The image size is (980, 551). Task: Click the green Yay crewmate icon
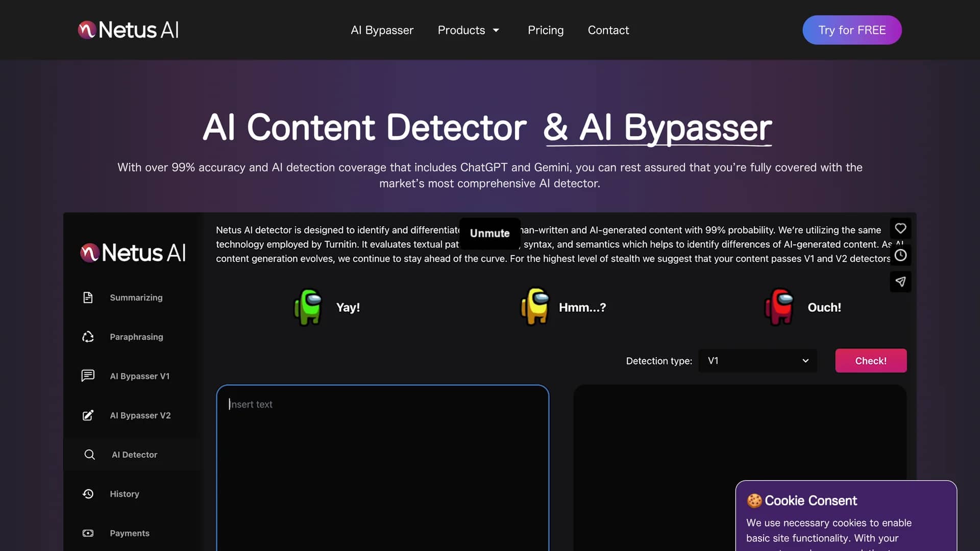[x=308, y=307]
